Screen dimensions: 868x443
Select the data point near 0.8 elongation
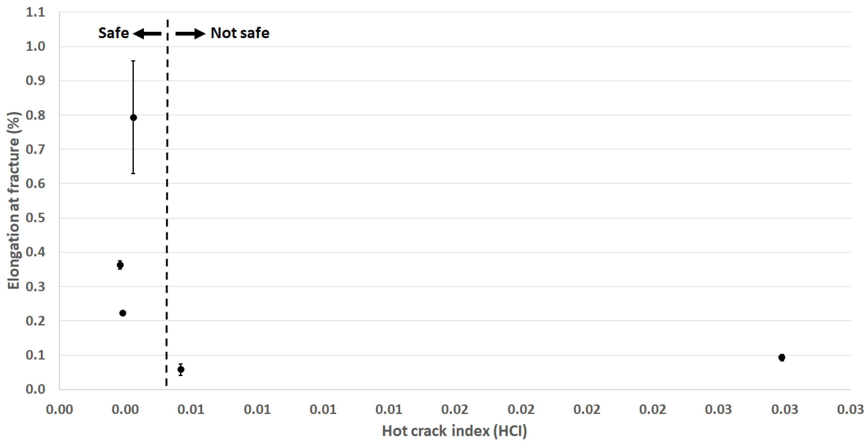pos(133,118)
